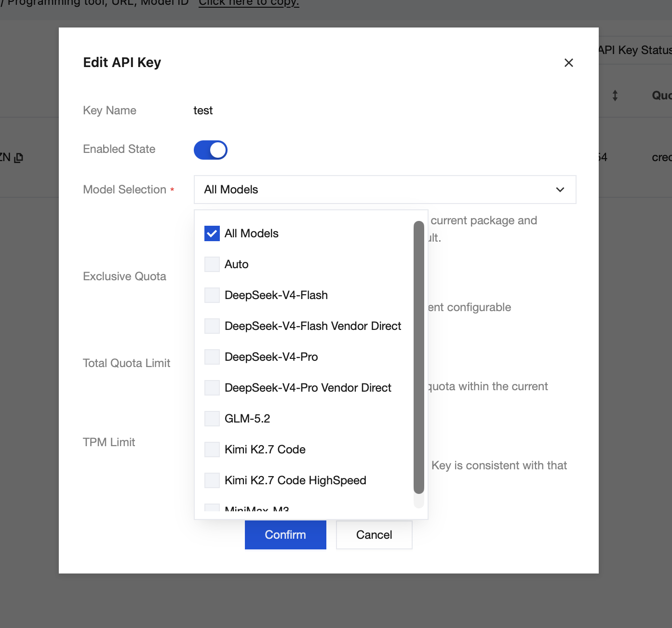Click the API Key Status column header
This screenshot has width=672, height=628.
pos(635,50)
